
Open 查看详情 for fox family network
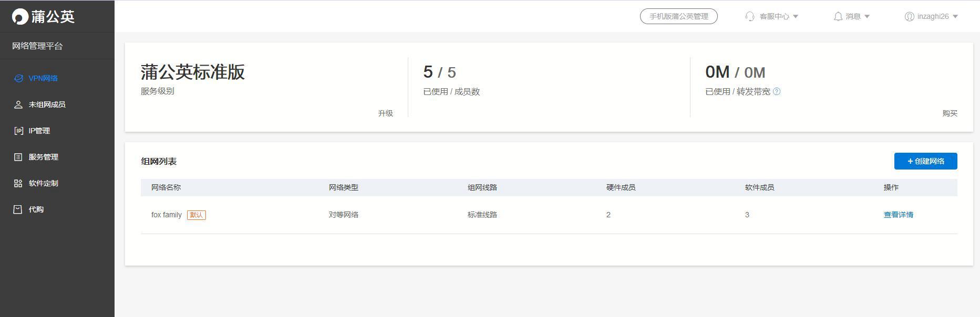(899, 215)
